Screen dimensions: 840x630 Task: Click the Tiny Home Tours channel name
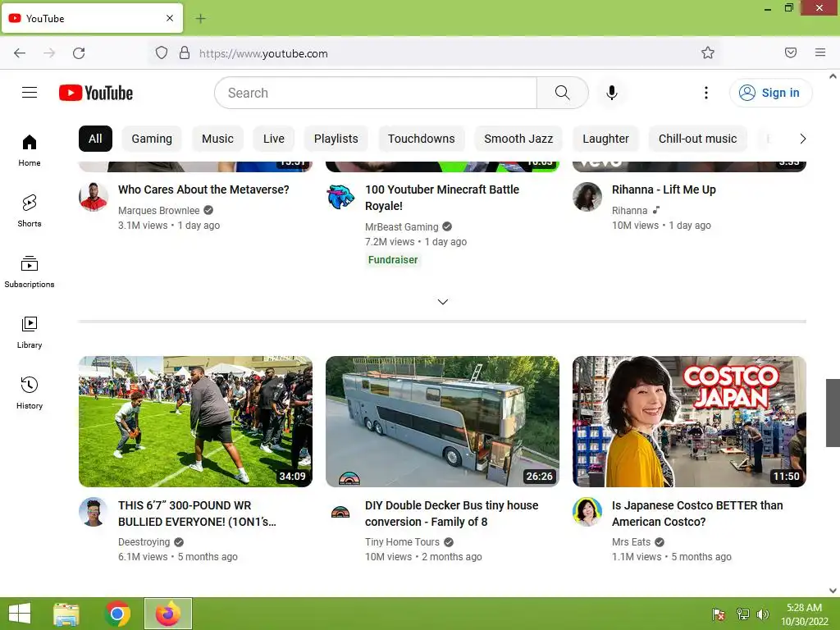pos(402,542)
